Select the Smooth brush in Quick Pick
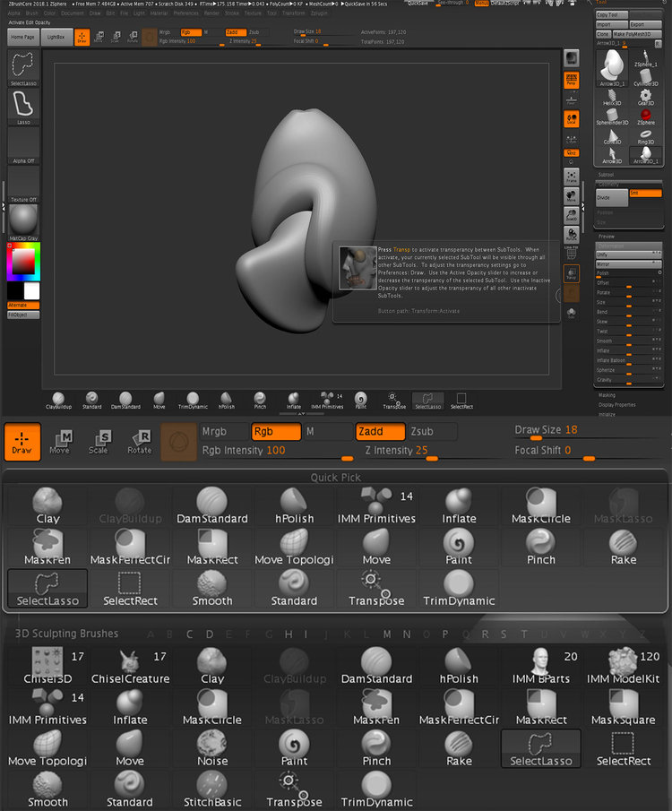672x811 pixels. (212, 588)
